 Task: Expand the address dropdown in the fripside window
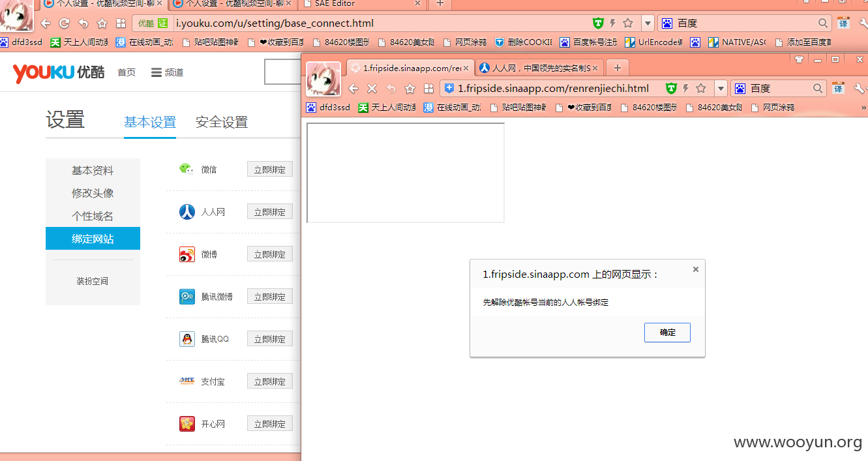[x=721, y=88]
